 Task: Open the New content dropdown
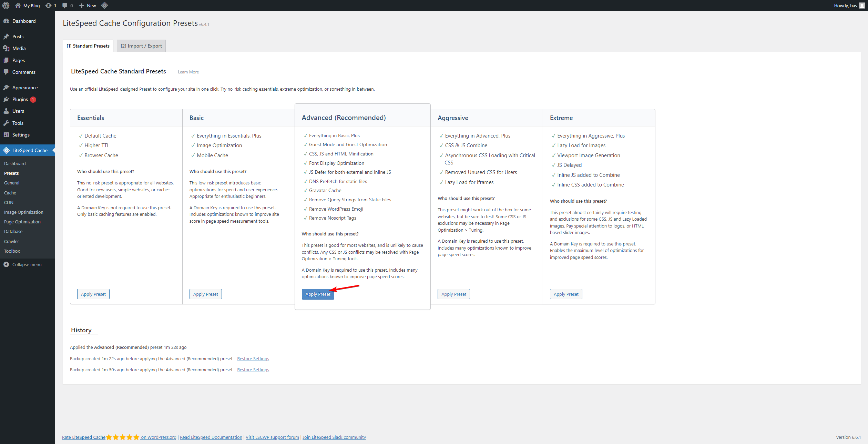point(88,6)
